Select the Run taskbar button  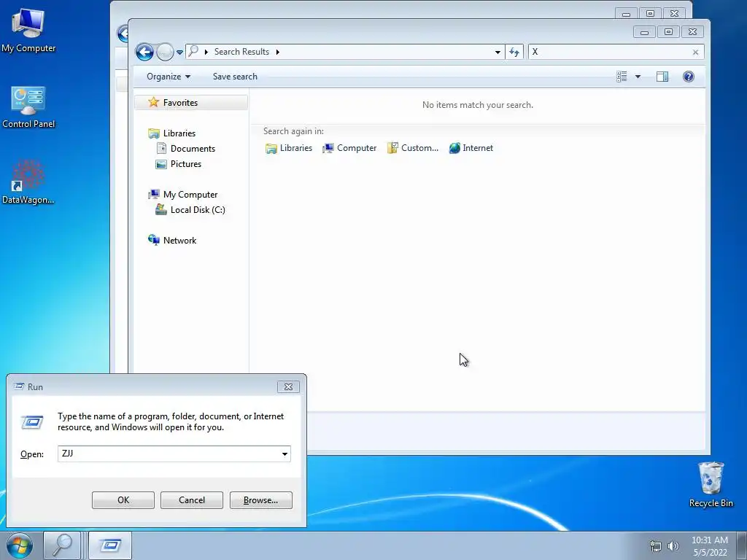110,545
